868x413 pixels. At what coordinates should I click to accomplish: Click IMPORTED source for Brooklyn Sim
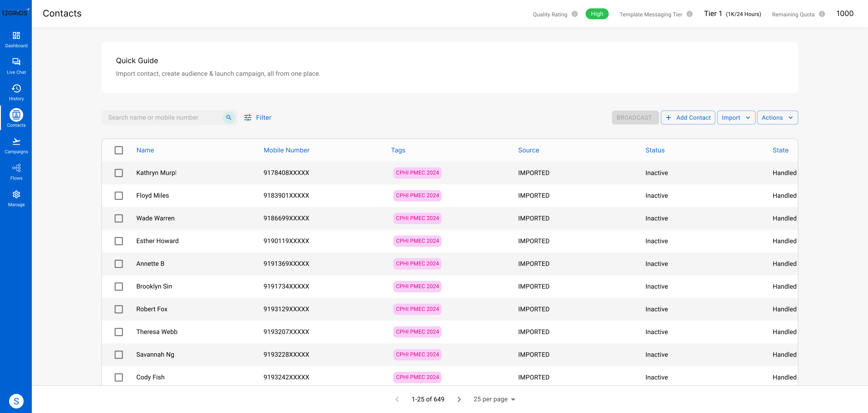click(533, 286)
